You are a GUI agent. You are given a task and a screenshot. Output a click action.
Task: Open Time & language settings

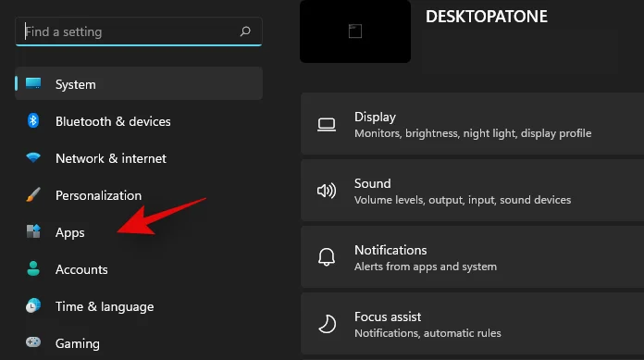tap(139, 306)
